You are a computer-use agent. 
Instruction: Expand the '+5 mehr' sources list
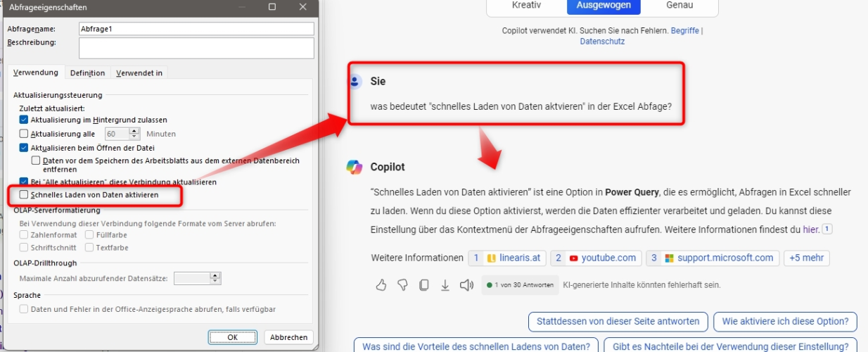(x=806, y=258)
